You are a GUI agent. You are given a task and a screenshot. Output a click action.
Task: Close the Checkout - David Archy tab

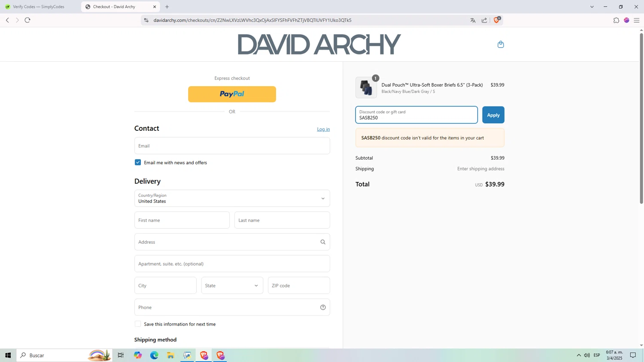point(155,7)
